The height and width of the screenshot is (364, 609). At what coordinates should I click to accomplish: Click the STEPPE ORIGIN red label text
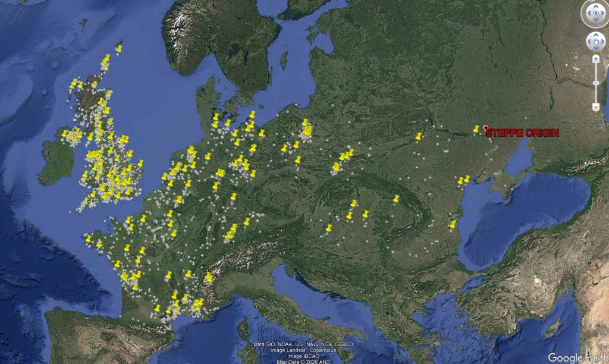click(522, 133)
